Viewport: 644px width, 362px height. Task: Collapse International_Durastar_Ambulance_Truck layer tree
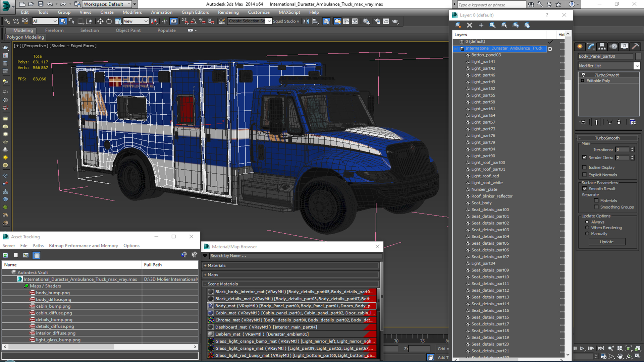(456, 49)
